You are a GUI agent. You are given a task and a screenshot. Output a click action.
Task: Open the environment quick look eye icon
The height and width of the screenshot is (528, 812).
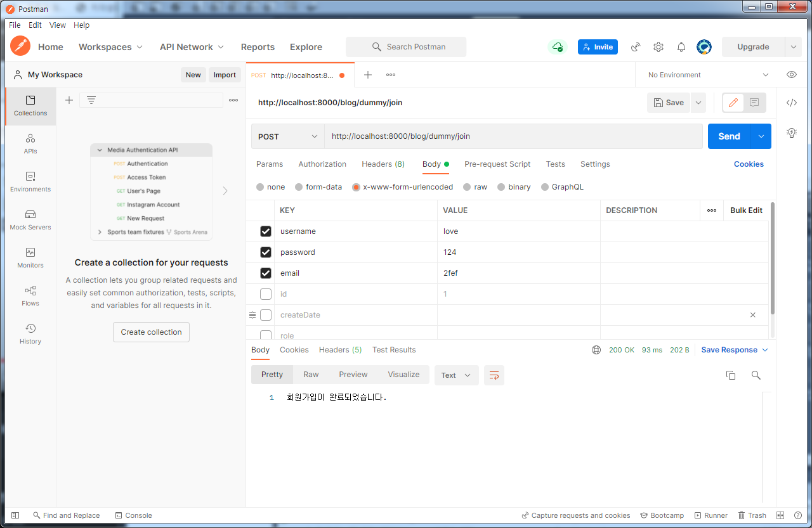[x=792, y=75]
